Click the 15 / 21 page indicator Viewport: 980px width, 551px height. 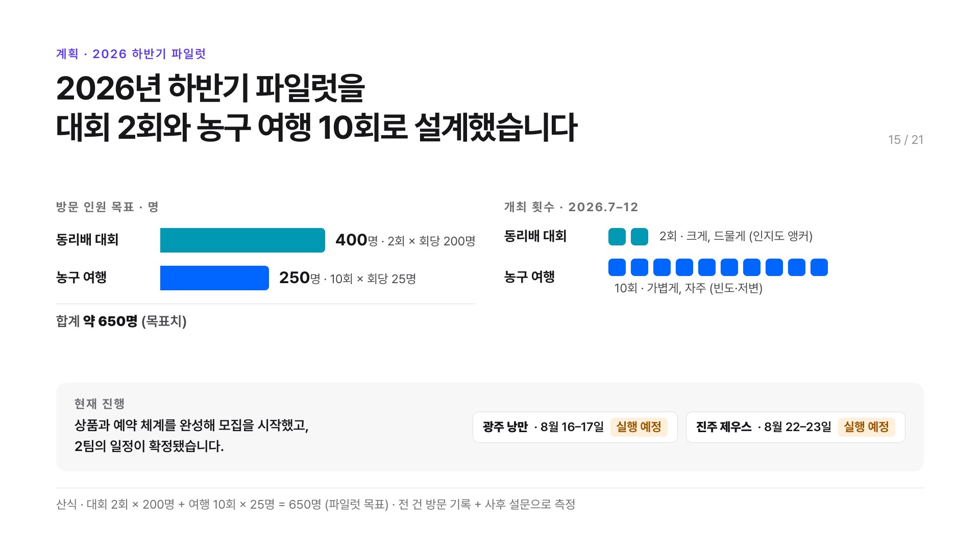point(905,140)
